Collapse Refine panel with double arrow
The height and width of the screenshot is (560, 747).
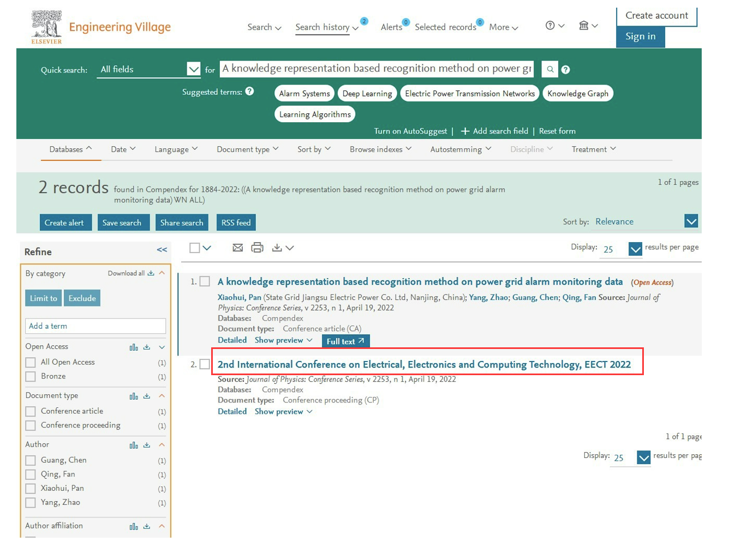(x=162, y=250)
